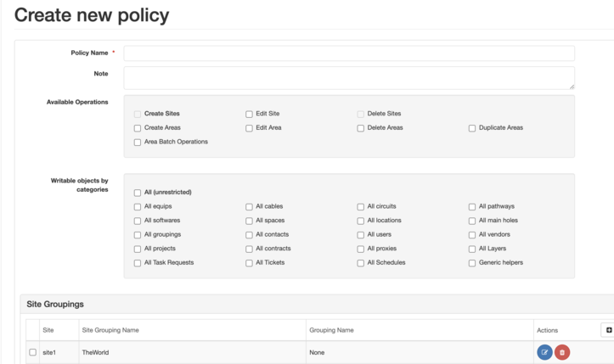The width and height of the screenshot is (614, 364).
Task: Click the Grouping Name column header
Action: tap(331, 330)
